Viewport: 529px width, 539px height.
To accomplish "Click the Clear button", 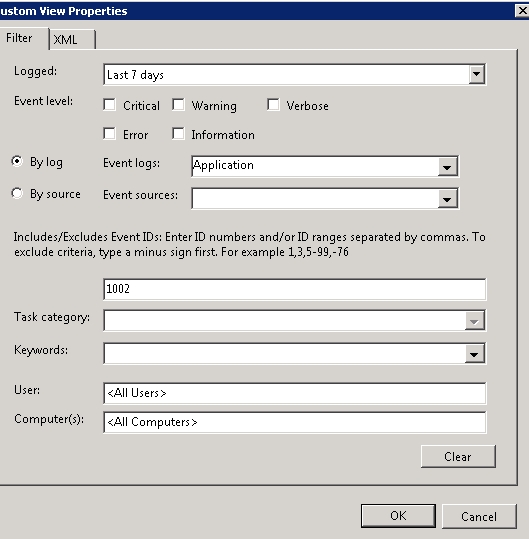I will 458,456.
